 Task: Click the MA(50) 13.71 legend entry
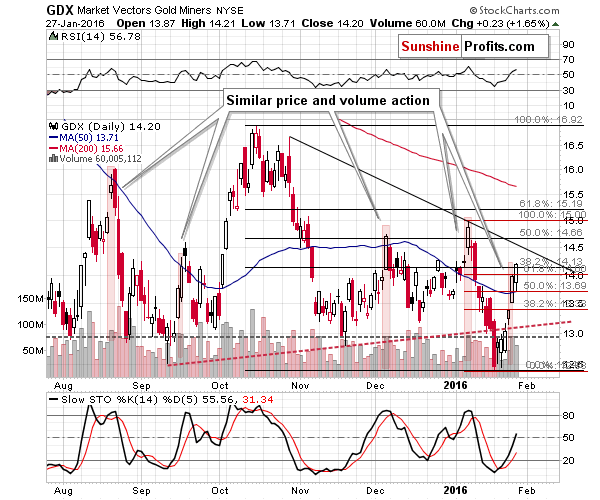click(x=84, y=138)
